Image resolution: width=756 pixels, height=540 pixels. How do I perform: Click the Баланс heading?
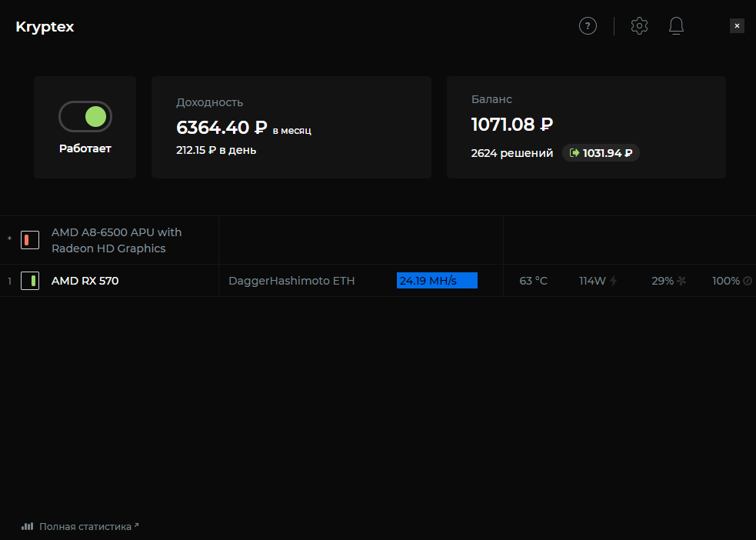491,98
